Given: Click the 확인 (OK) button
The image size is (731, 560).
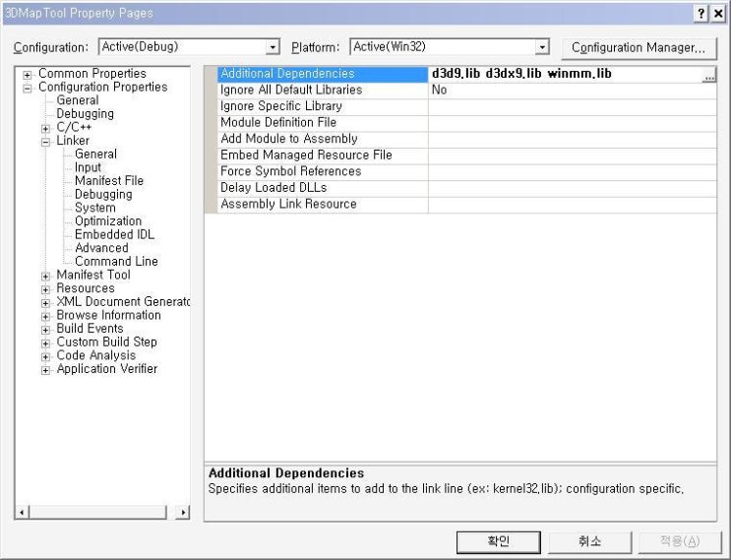Looking at the screenshot, I should (x=498, y=541).
